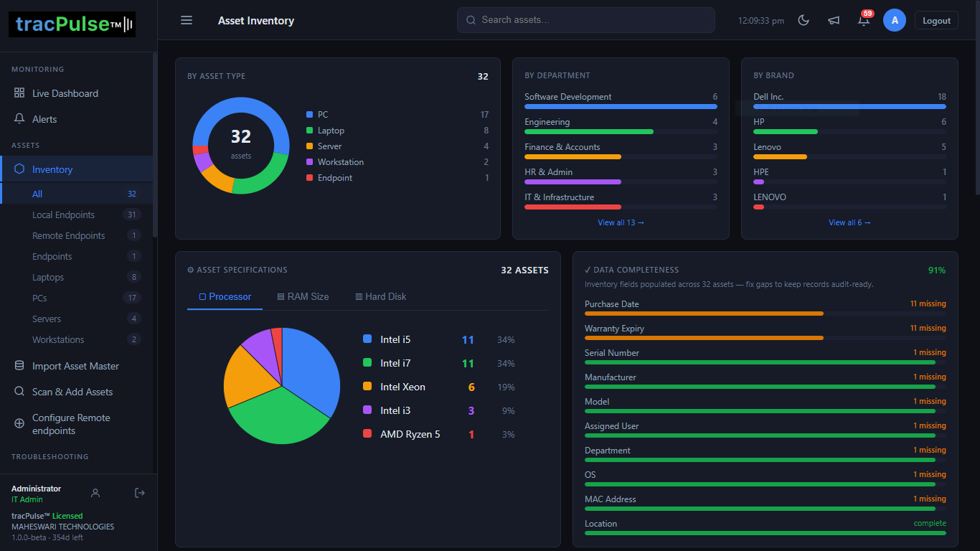Click the Workstation legend entry
Image resolution: width=980 pixels, height=551 pixels.
[x=397, y=162]
